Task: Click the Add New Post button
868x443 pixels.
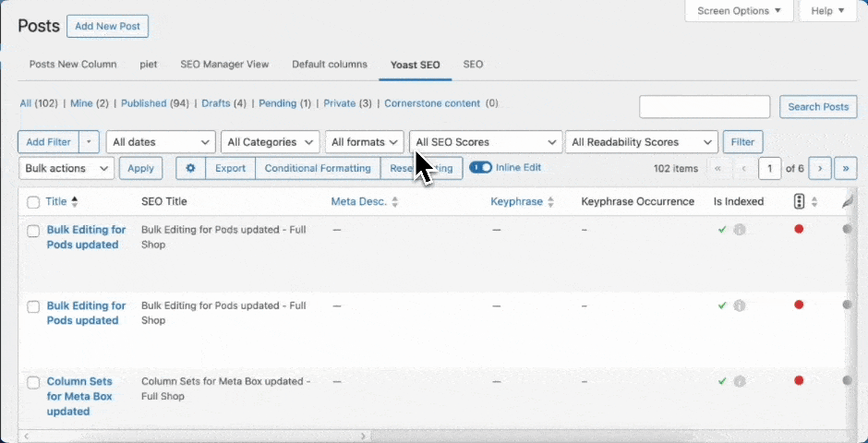Action: point(107,26)
